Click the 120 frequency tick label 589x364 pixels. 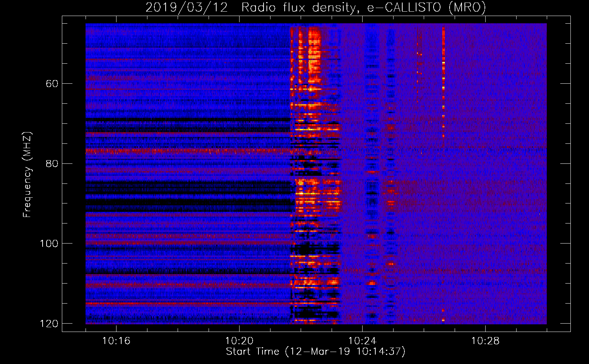[x=48, y=324]
